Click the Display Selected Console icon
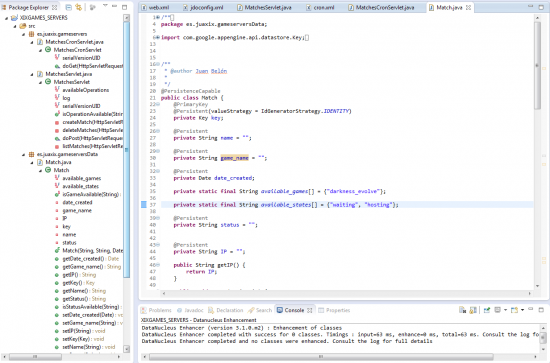This screenshot has height=363, width=550. 497,310
